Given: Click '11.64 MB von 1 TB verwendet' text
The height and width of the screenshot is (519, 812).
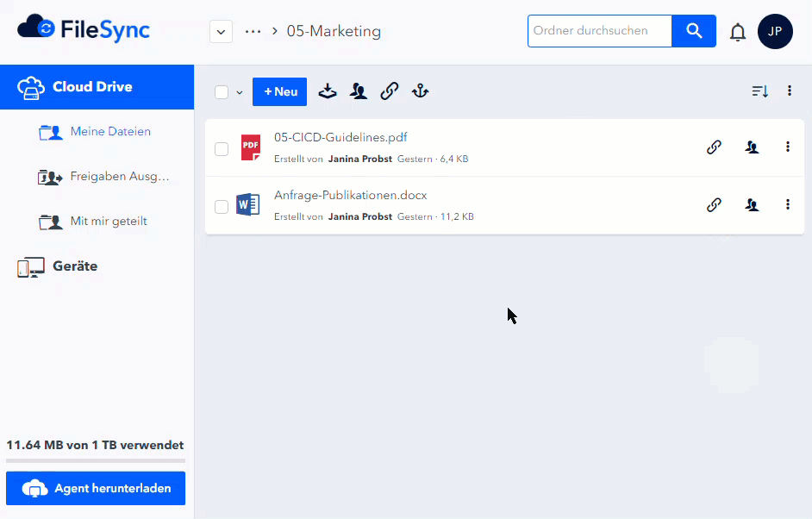Looking at the screenshot, I should pos(95,445).
